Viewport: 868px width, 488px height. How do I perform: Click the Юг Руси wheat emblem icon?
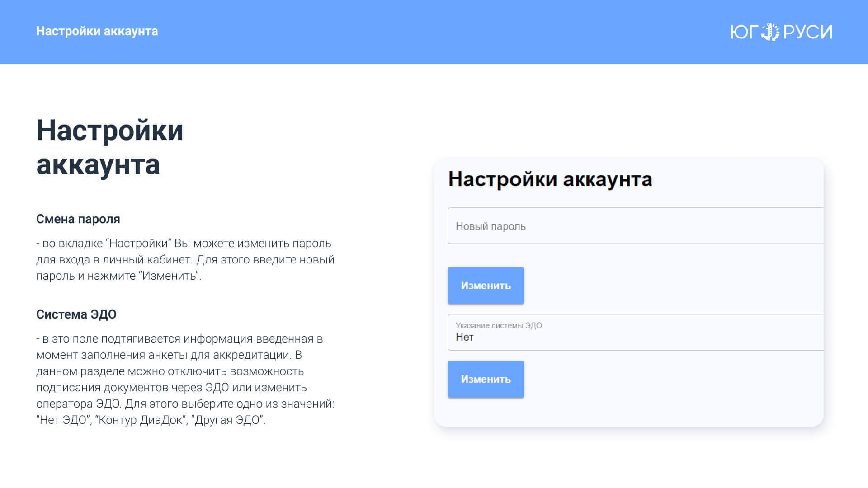[x=770, y=32]
